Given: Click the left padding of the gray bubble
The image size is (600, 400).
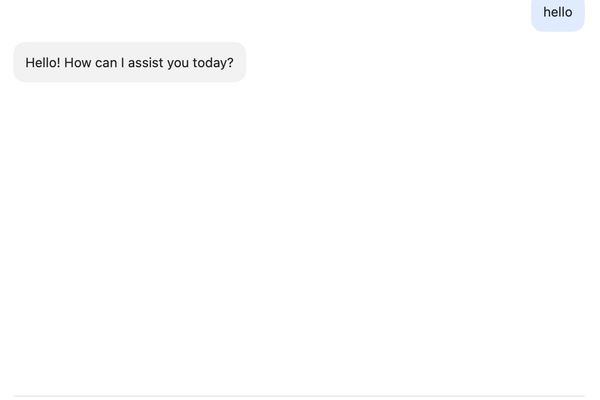Looking at the screenshot, I should (x=19, y=63).
